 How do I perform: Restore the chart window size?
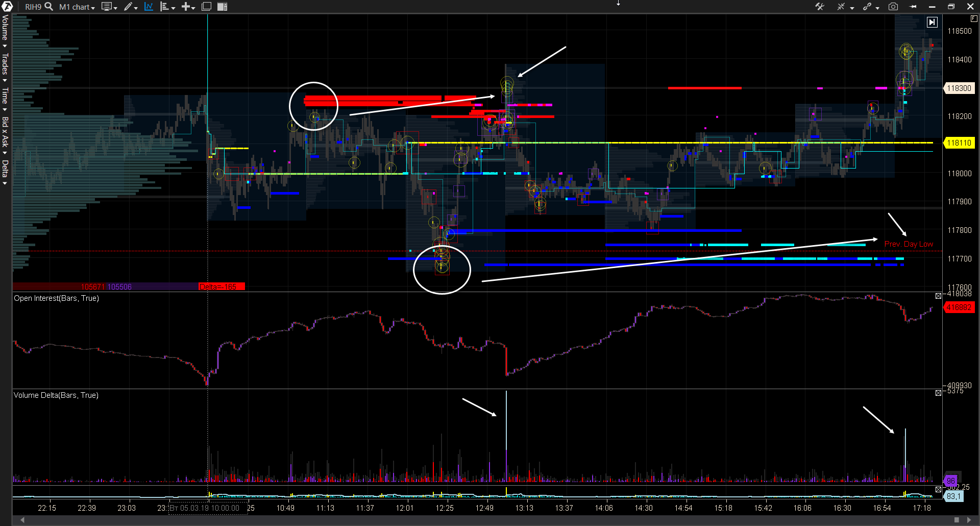[x=951, y=7]
